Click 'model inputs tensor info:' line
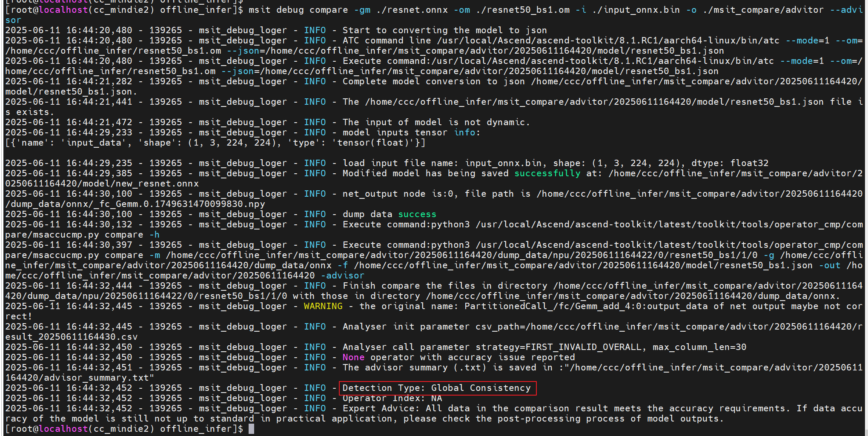 click(x=411, y=132)
